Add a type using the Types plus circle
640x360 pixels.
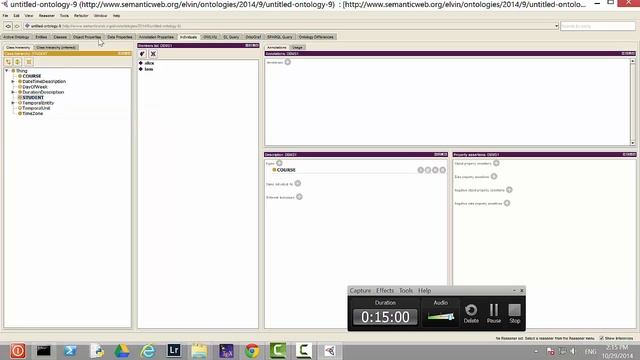[279, 163]
